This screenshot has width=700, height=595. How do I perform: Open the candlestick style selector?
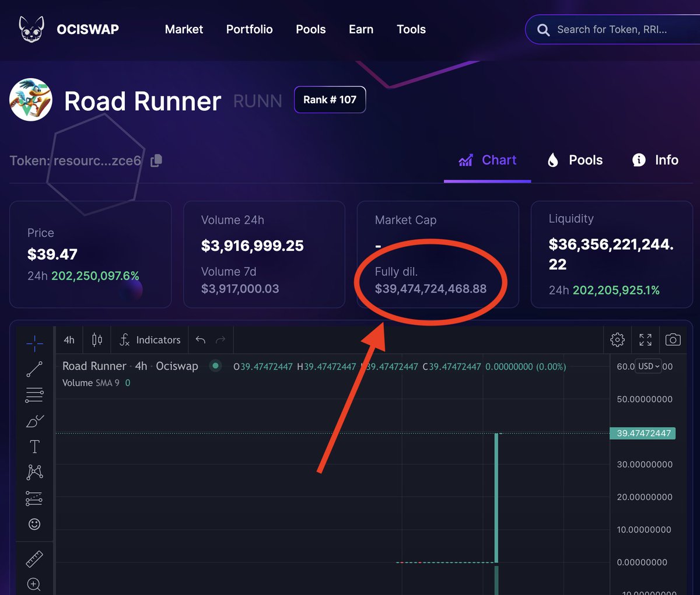(x=97, y=339)
